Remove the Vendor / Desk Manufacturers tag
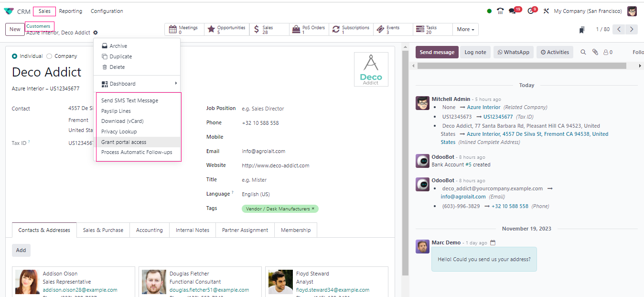Viewport: 644px width, 297px height. pyautogui.click(x=313, y=209)
